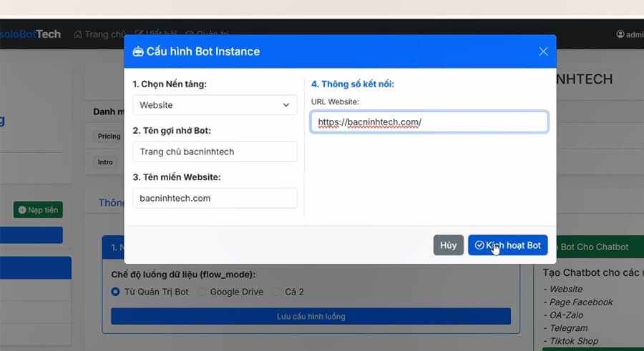This screenshot has width=644, height=351.
Task: Choose the Cả 2 radio option
Action: tap(276, 292)
